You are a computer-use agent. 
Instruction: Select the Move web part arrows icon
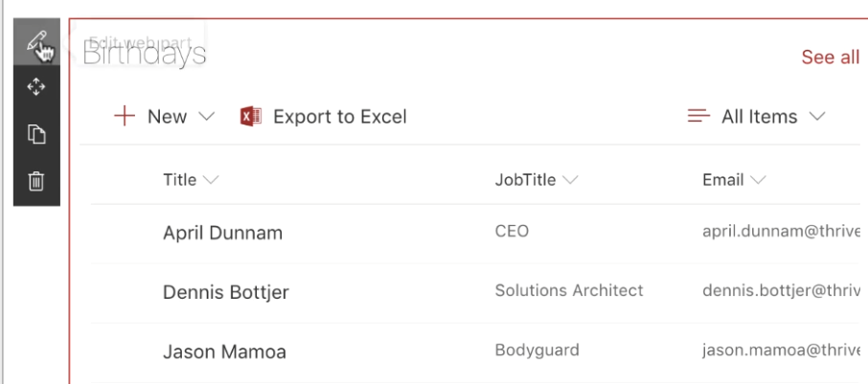pyautogui.click(x=36, y=87)
